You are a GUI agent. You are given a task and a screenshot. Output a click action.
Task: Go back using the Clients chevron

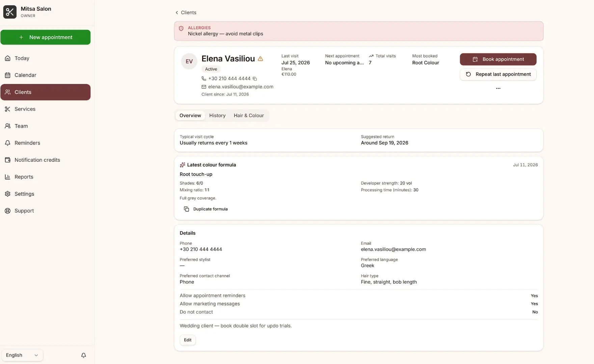[x=177, y=12]
